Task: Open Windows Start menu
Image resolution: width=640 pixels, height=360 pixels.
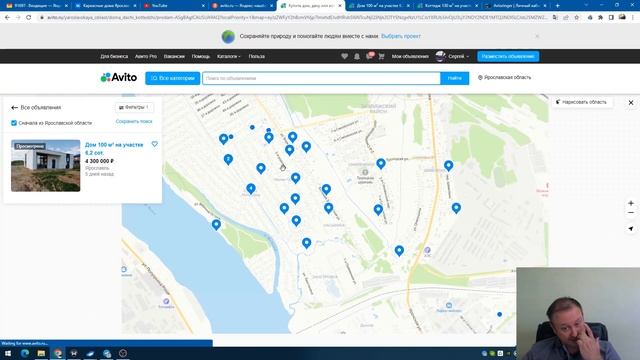Action: pos(8,353)
